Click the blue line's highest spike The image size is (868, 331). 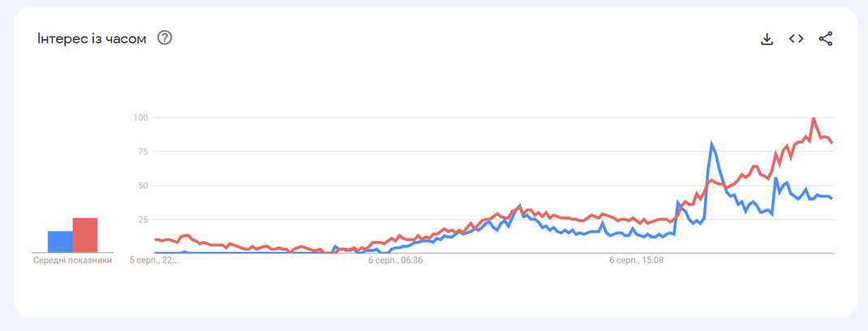click(x=711, y=144)
